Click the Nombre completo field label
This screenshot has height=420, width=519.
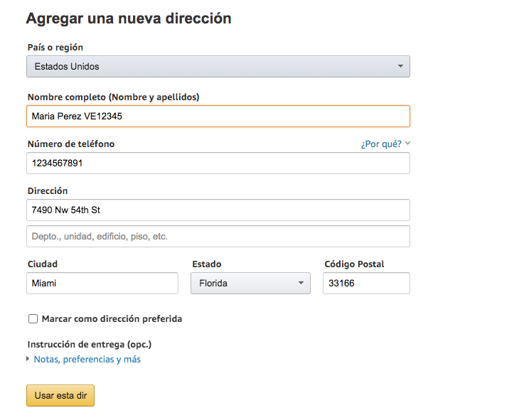[x=114, y=97]
